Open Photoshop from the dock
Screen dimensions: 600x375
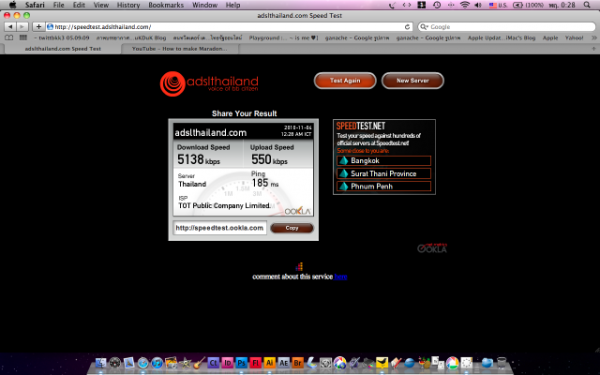coord(241,362)
